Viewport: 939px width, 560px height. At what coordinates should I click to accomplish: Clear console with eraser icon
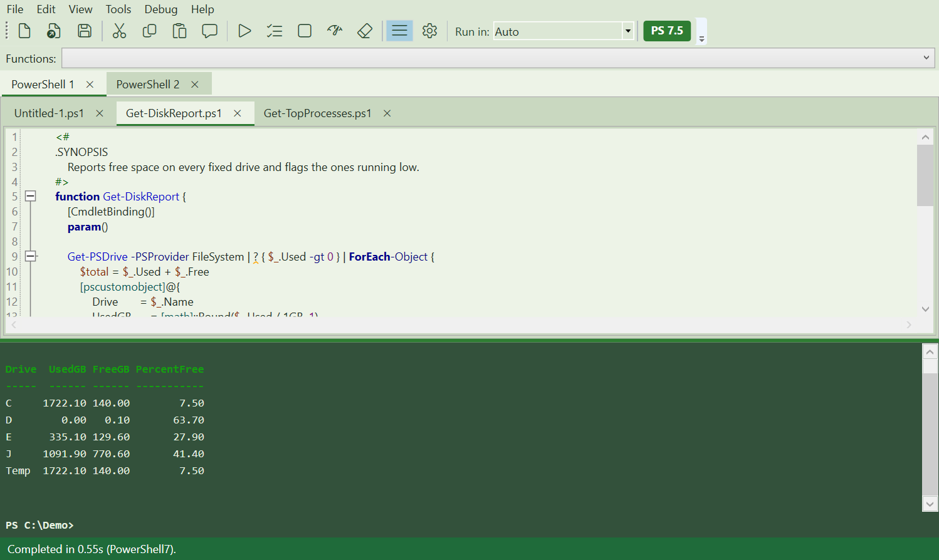(365, 31)
